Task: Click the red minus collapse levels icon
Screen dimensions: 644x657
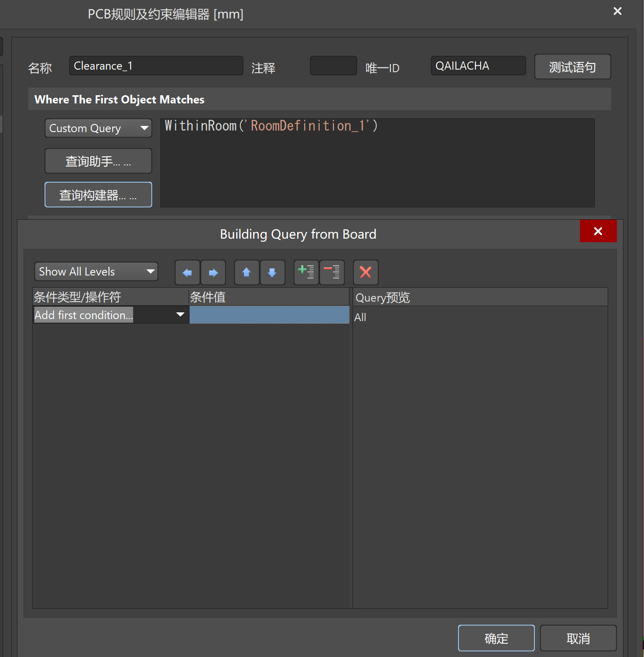Action: [x=332, y=272]
